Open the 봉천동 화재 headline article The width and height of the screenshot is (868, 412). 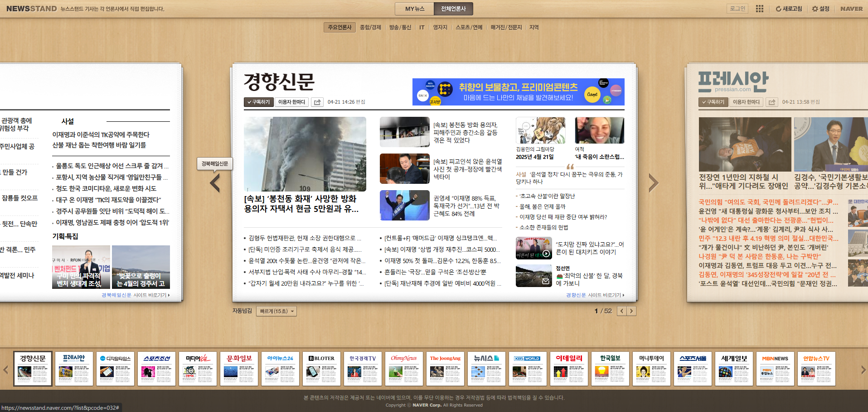tap(301, 204)
